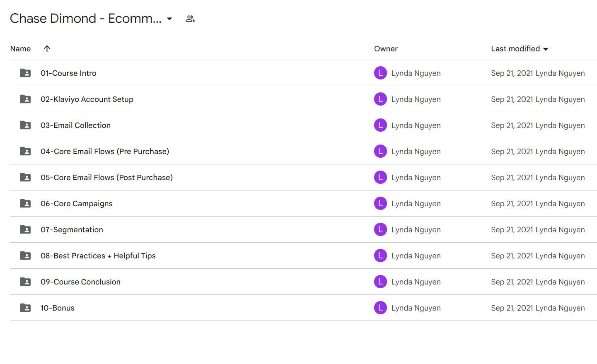Select the 09-Course Conclusion folder name
The width and height of the screenshot is (597, 364).
80,282
